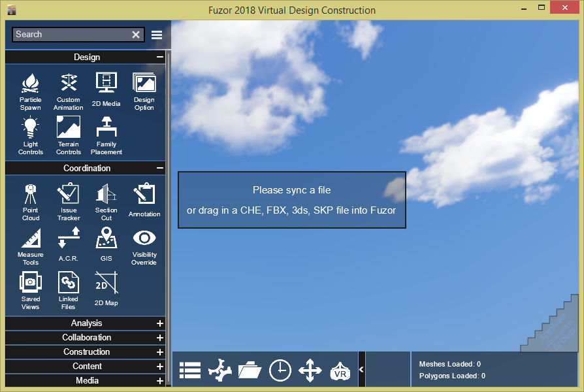Click the list menu icon in bottom toolbar

tap(190, 370)
